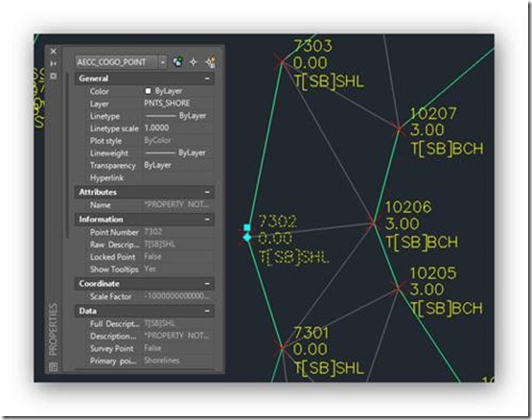Click the Linetype scale value 1.0000

click(x=156, y=128)
